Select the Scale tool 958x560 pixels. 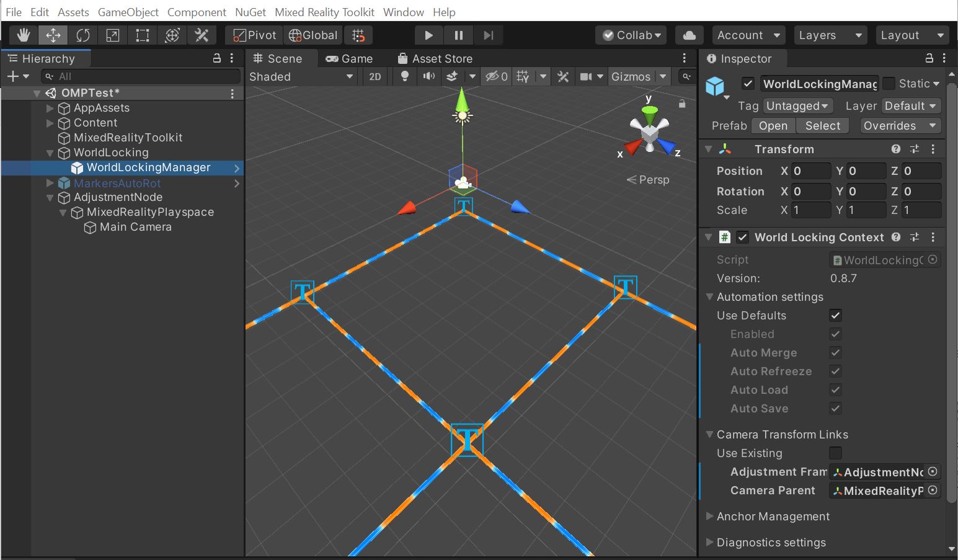pyautogui.click(x=113, y=35)
